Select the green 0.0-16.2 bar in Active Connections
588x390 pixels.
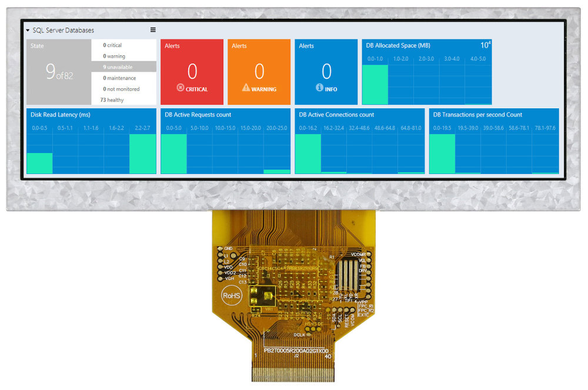tap(308, 154)
